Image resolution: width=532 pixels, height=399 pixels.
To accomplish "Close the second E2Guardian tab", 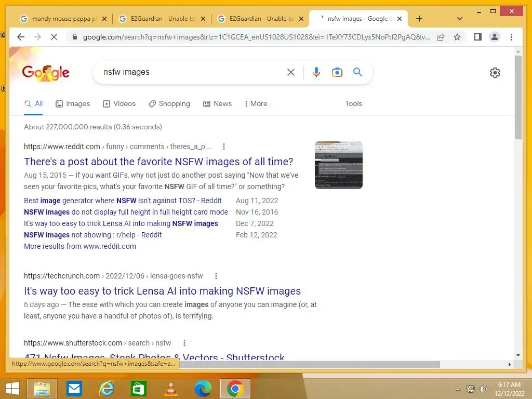I will pos(301,19).
